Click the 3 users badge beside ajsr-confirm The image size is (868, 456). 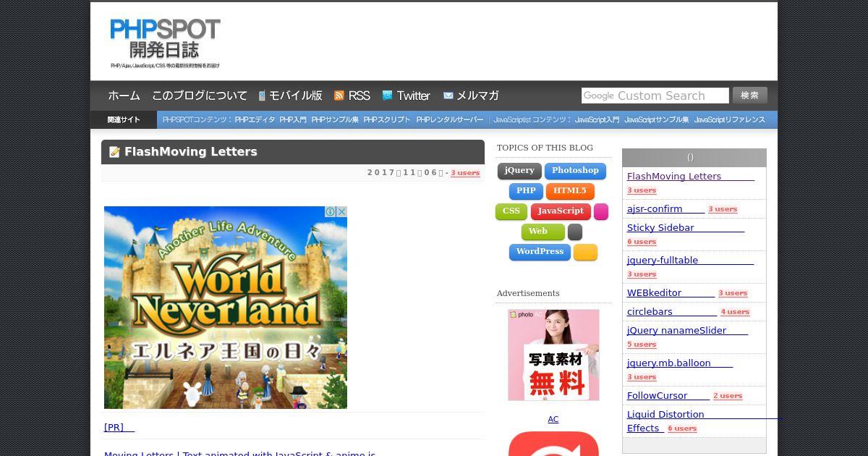pos(723,209)
